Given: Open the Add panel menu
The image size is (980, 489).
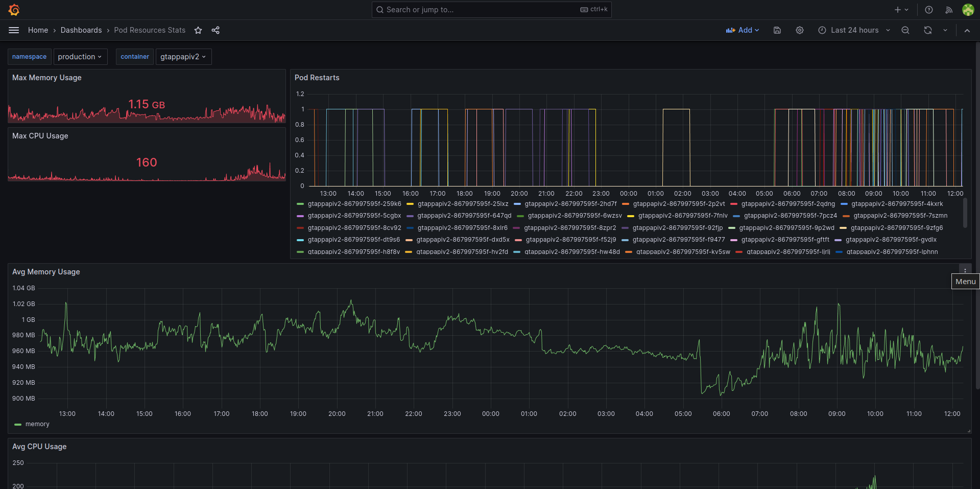Looking at the screenshot, I should tap(743, 30).
